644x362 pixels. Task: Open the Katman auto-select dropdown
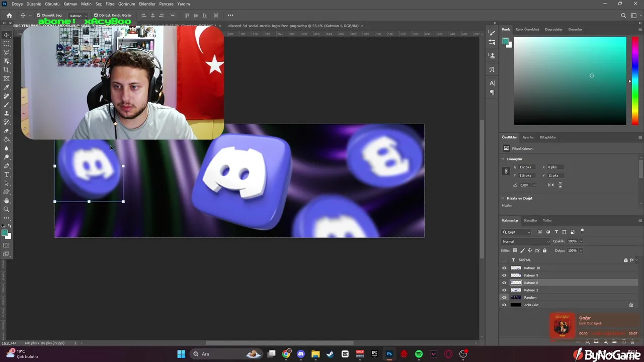pyautogui.click(x=77, y=16)
